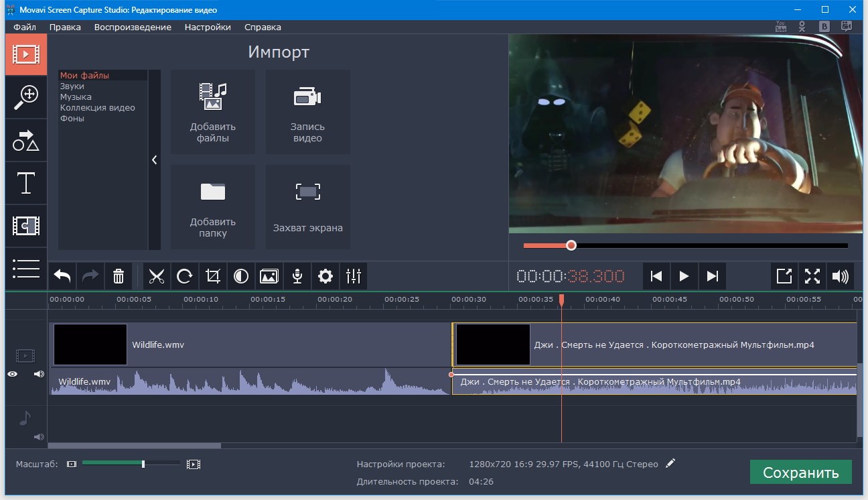This screenshot has width=868, height=500.
Task: Mute the music track speaker icon
Action: click(39, 437)
